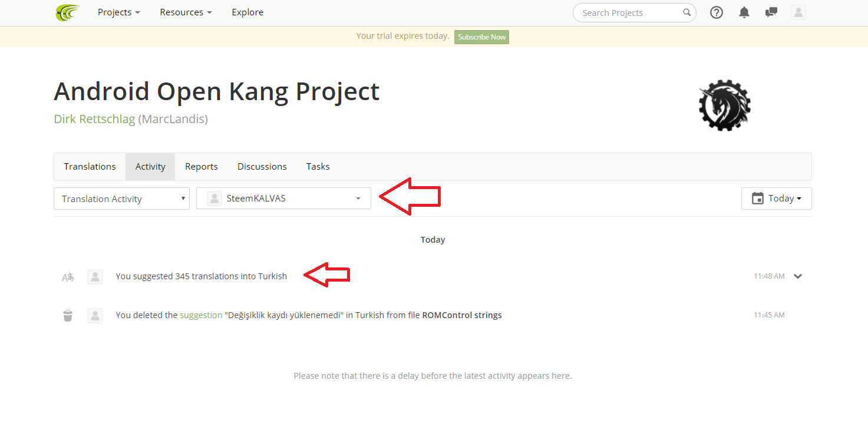Click the centered Today date heading
Viewport: 868px width, 433px height.
tap(433, 240)
